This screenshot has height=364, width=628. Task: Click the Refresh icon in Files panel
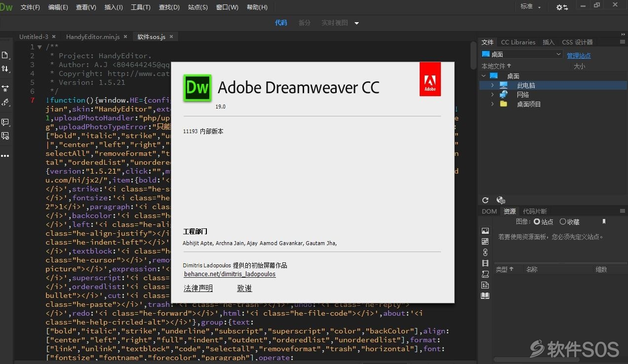(x=485, y=200)
